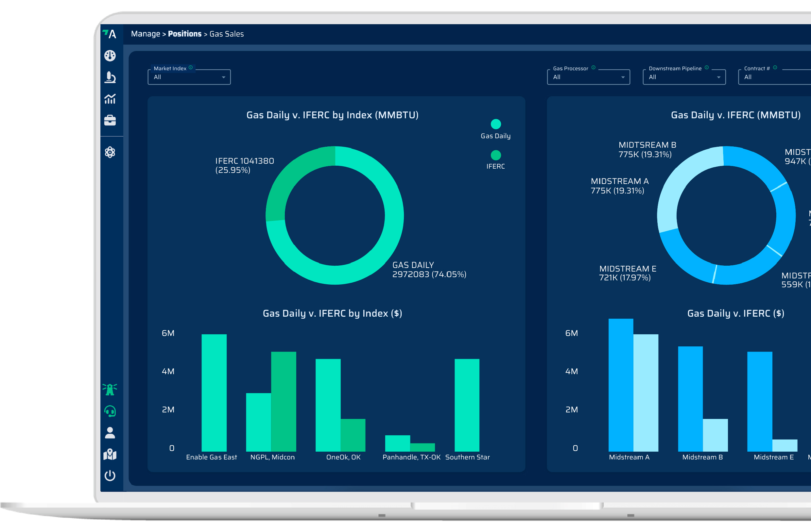The image size is (811, 532).
Task: Click the app logo at top left
Action: coord(110,34)
